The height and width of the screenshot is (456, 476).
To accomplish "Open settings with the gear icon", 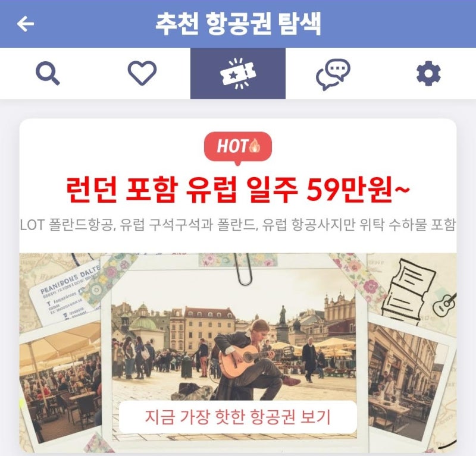I will coord(428,73).
